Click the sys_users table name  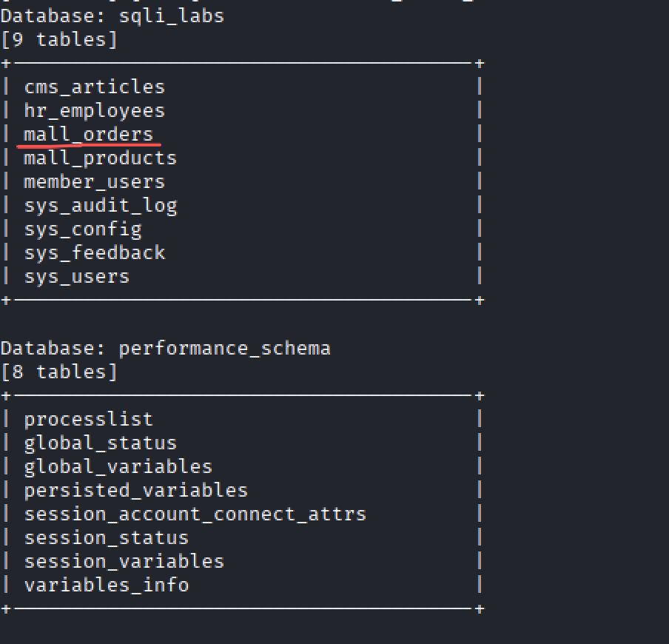coord(76,277)
